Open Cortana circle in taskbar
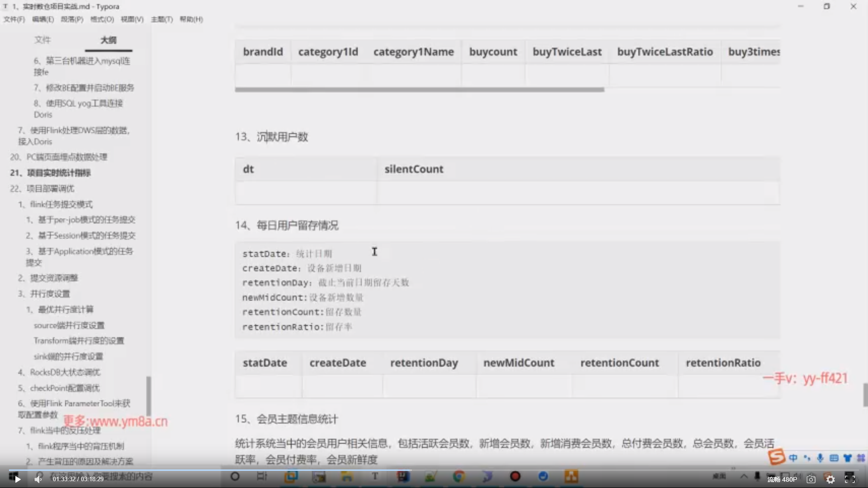This screenshot has height=488, width=868. click(x=235, y=476)
